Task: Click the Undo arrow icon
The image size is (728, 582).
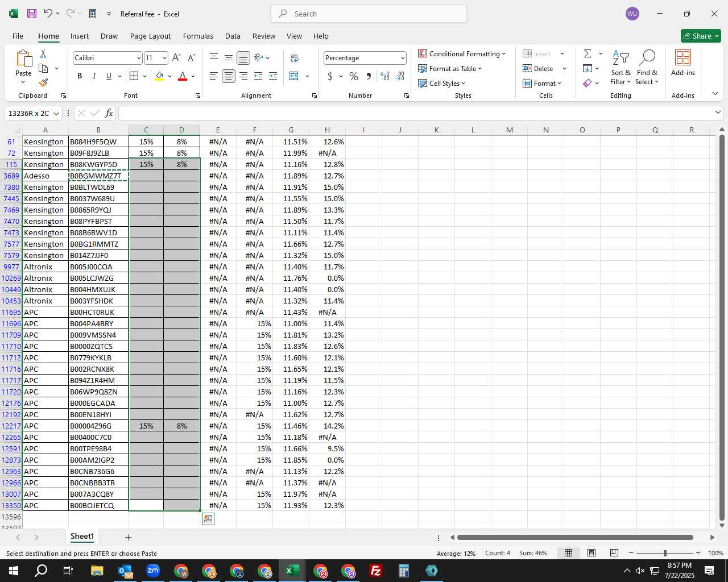Action: click(x=48, y=14)
